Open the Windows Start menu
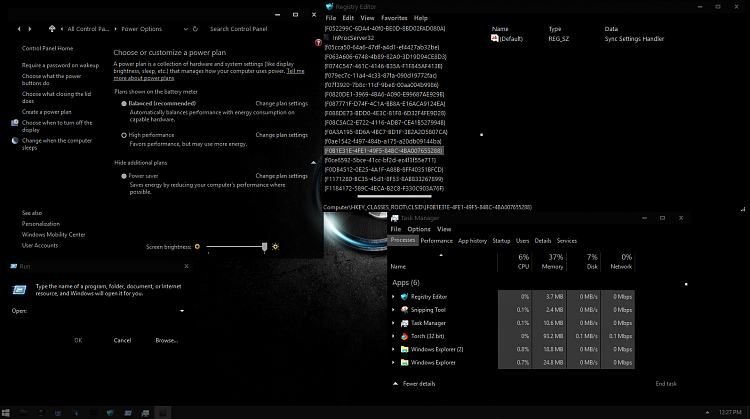 pos(6,413)
